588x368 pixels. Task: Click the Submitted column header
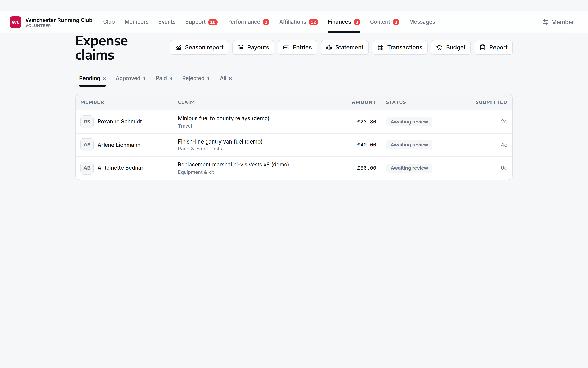click(x=491, y=102)
